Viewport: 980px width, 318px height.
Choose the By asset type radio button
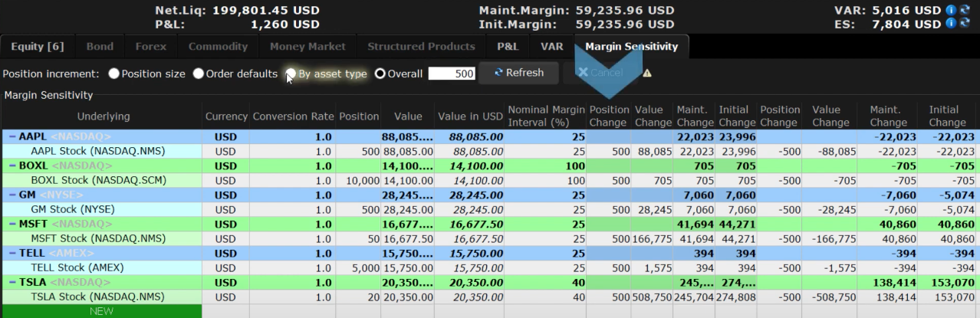click(291, 74)
